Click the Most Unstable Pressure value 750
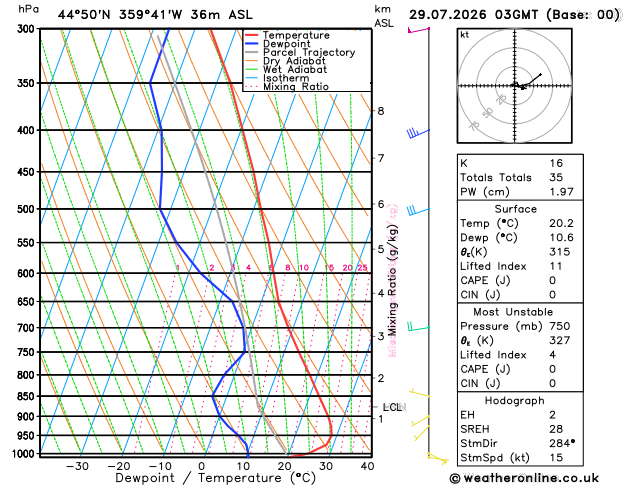The height and width of the screenshot is (486, 629). pos(559,326)
